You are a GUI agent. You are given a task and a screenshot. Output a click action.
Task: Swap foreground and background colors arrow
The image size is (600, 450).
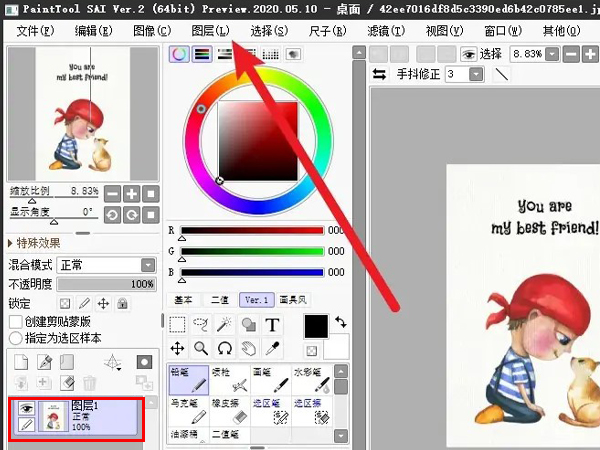coord(341,322)
